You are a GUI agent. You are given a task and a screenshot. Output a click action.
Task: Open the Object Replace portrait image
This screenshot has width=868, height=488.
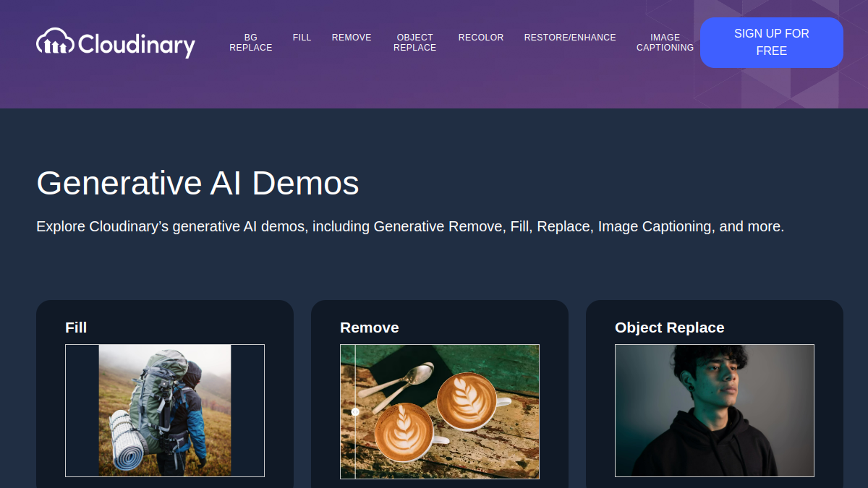click(715, 411)
